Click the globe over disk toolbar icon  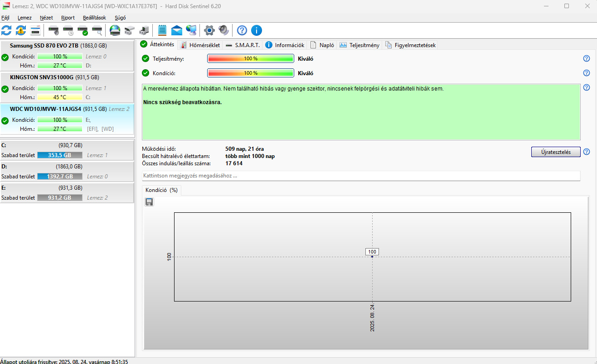[115, 30]
